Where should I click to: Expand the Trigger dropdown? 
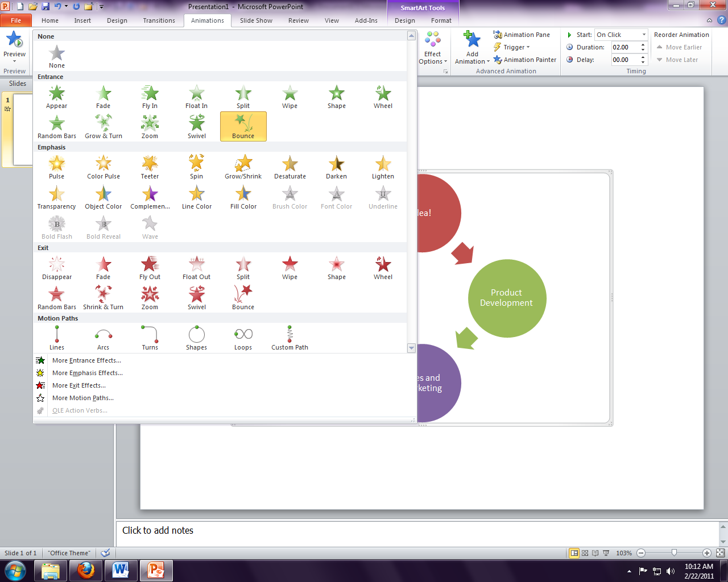pos(511,47)
